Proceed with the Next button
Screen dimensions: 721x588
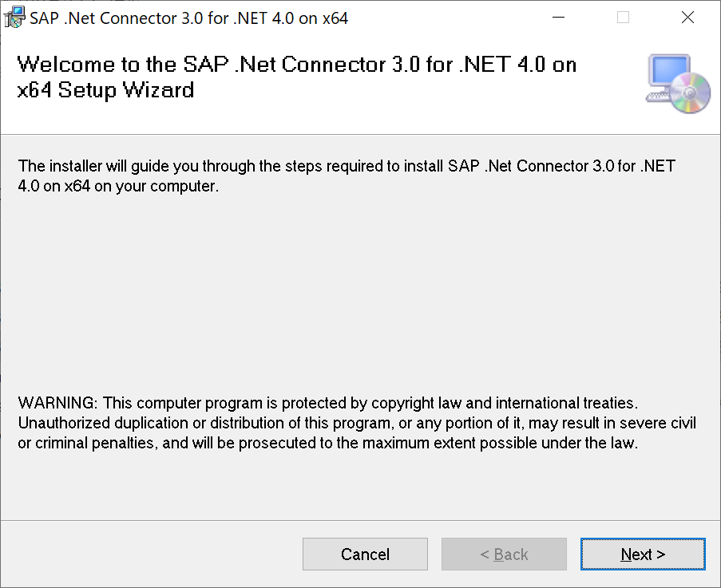pos(643,554)
